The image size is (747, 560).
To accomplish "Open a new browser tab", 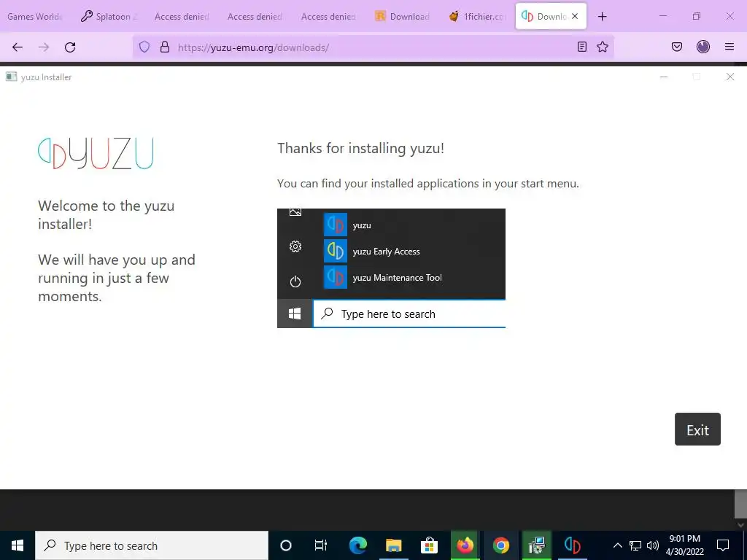I will [x=602, y=16].
